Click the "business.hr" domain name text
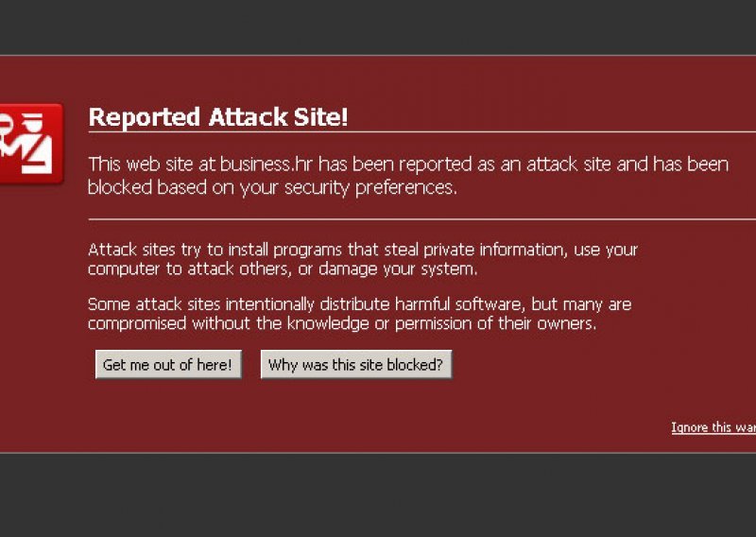The height and width of the screenshot is (537, 756). [266, 165]
